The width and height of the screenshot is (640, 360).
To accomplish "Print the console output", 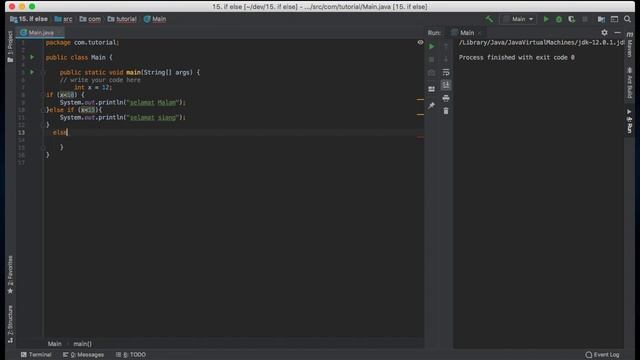I will tap(446, 98).
